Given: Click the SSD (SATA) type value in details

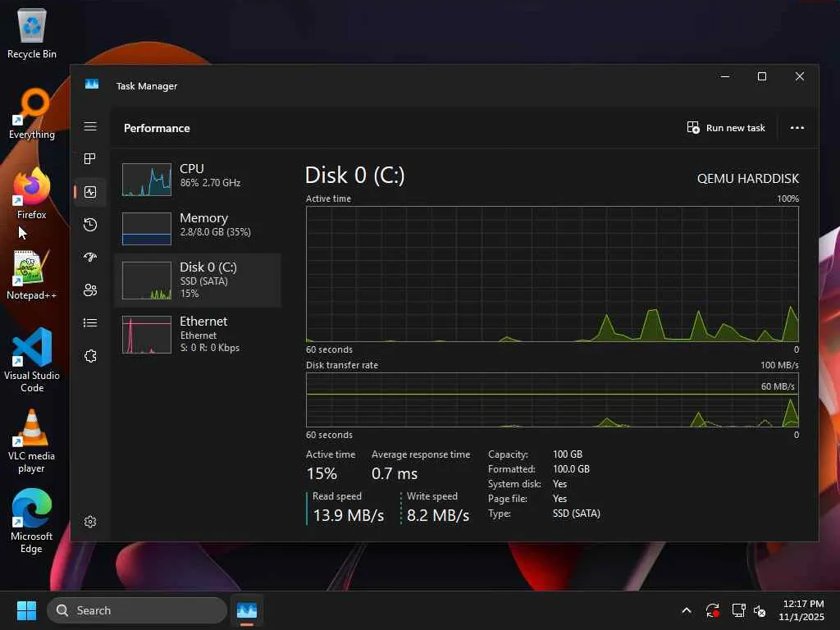Looking at the screenshot, I should pos(577,514).
